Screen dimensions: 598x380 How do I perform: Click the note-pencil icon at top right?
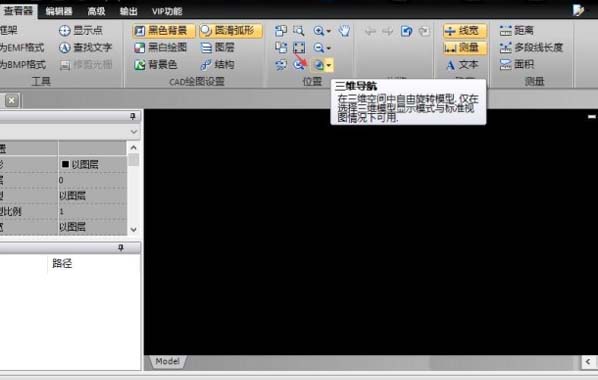[579, 10]
